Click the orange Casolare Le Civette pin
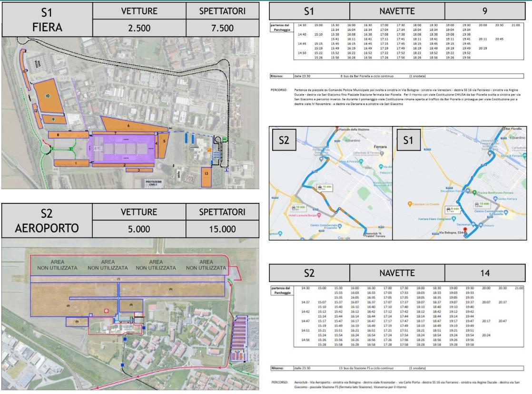The image size is (532, 394). pos(410,204)
